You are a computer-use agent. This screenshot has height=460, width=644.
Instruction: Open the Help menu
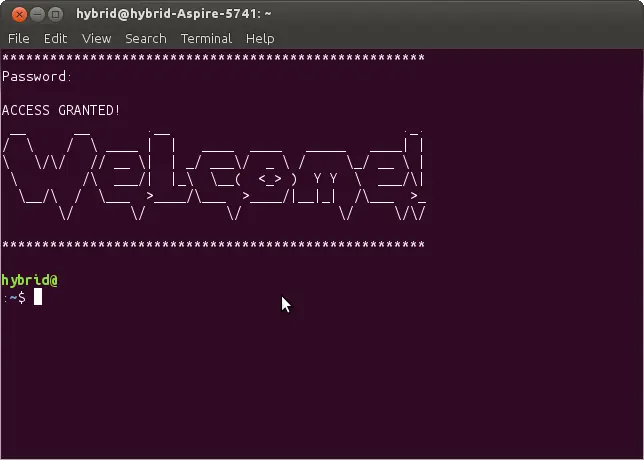(260, 39)
